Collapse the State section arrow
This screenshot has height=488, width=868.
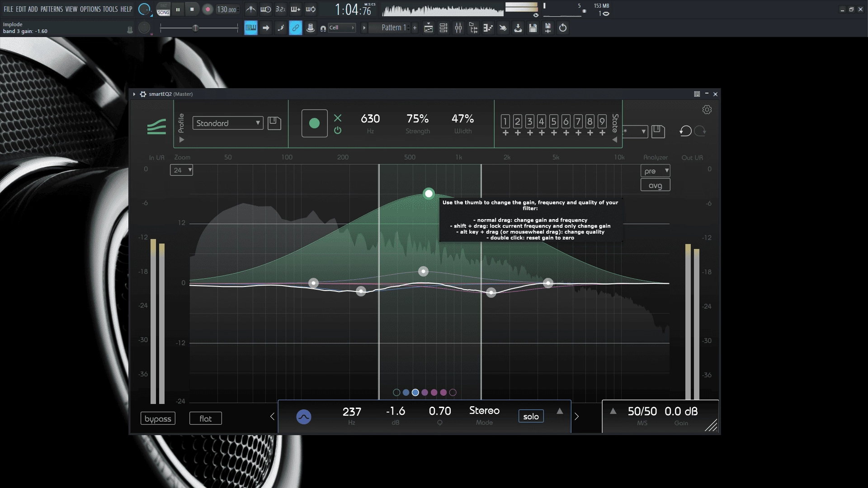pos(615,140)
